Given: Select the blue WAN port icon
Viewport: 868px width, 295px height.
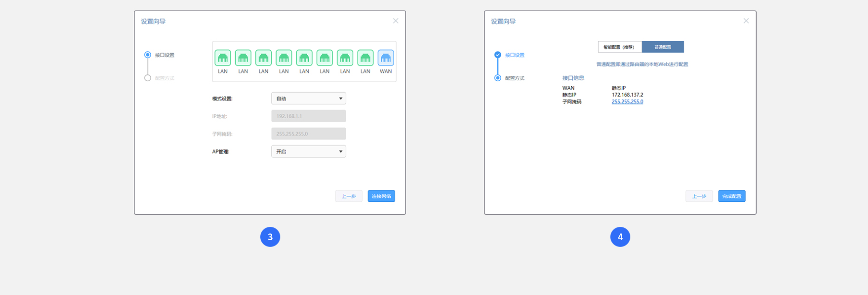Looking at the screenshot, I should [386, 58].
